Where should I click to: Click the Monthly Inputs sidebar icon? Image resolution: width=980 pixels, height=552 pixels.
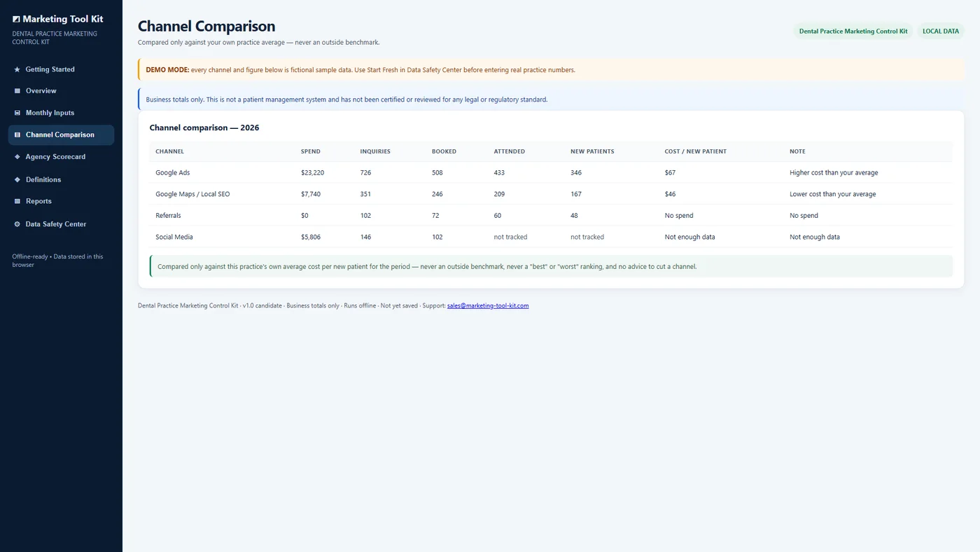click(x=17, y=113)
